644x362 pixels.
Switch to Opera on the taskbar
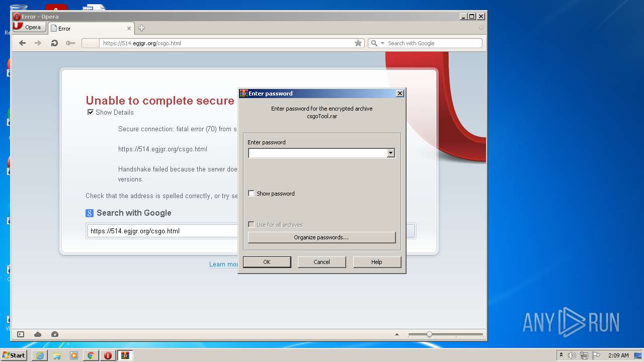click(108, 355)
